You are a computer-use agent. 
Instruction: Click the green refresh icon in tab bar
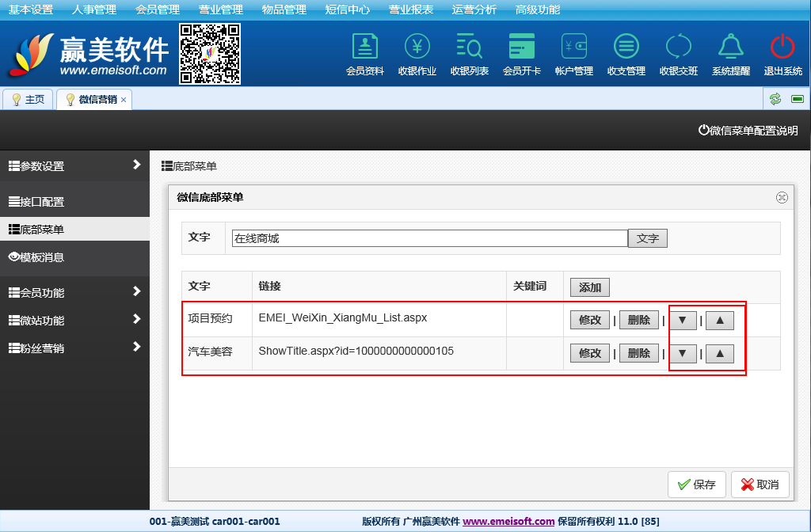point(775,99)
